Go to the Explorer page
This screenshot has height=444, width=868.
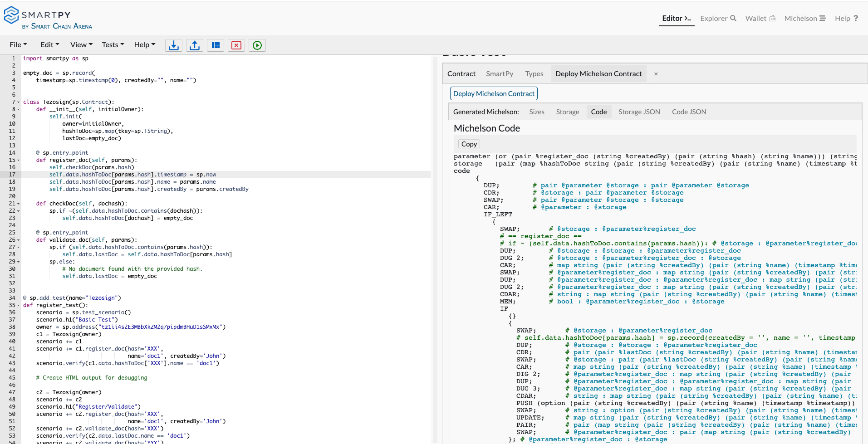coord(718,19)
